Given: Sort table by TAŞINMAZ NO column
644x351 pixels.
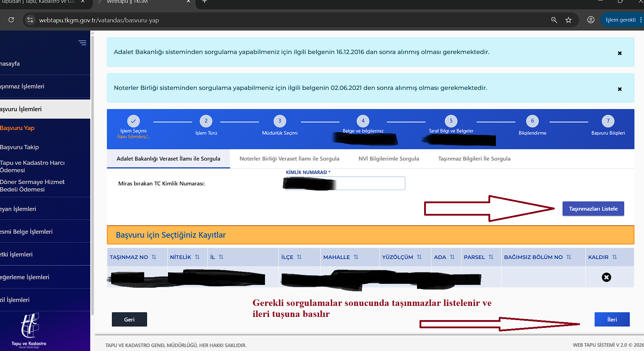Looking at the screenshot, I should click(154, 257).
